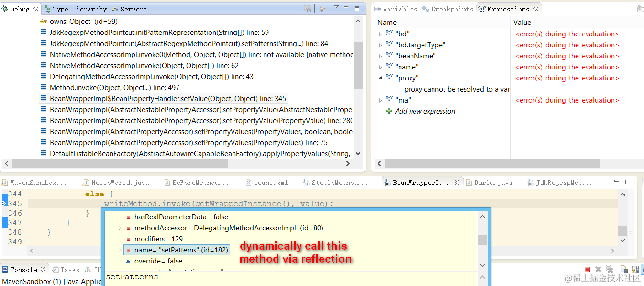Maximize the editor area

[x=628, y=182]
